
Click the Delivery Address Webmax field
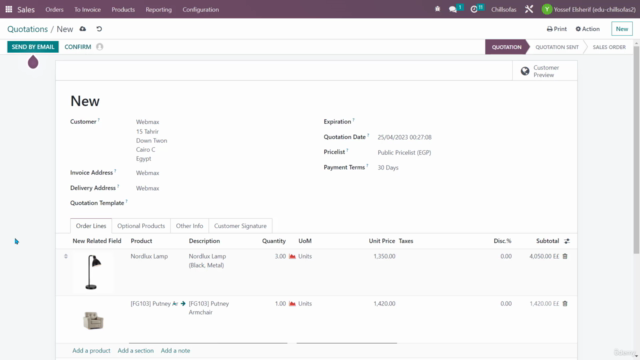[x=147, y=188]
